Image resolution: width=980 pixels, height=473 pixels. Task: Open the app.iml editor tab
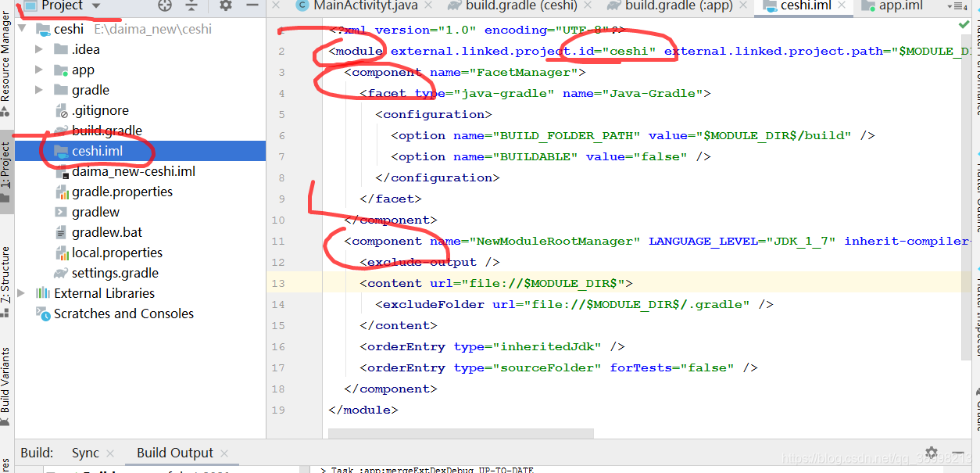[900, 5]
